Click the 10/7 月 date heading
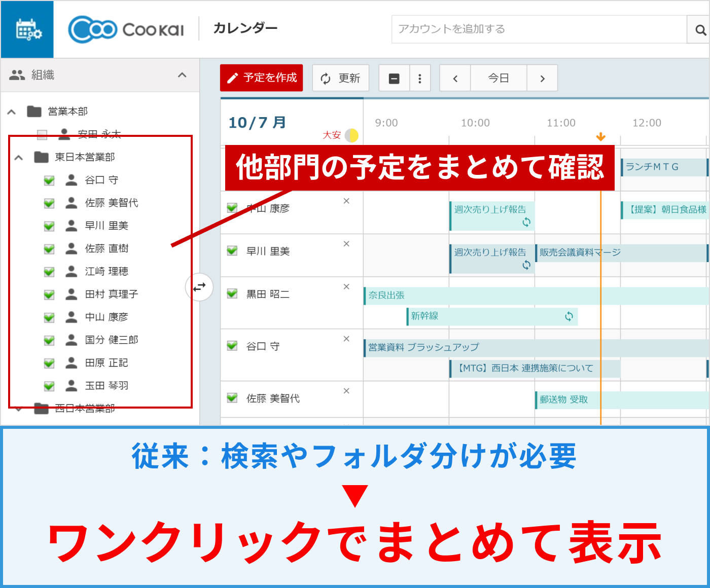The image size is (710, 588). (x=257, y=123)
